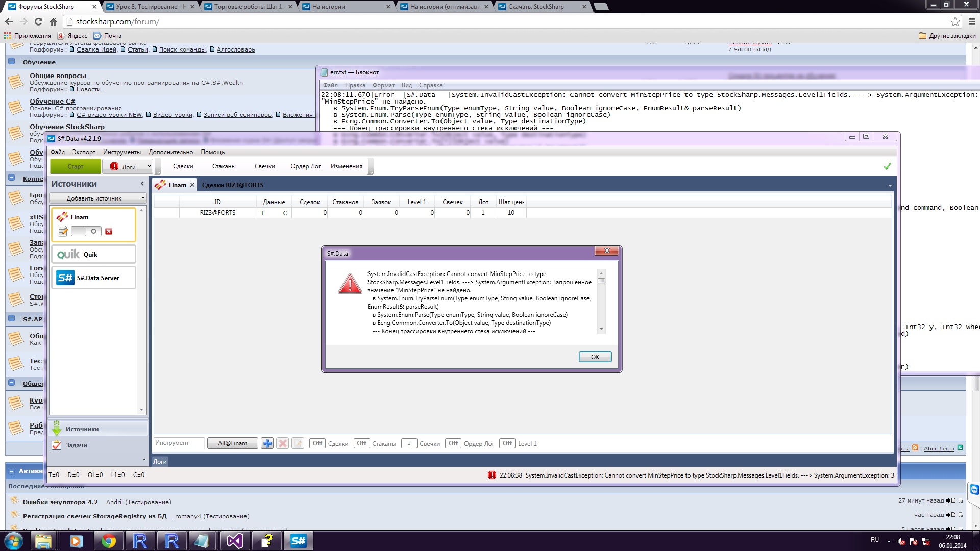
Task: Open the Добавить источник dropdown
Action: point(97,198)
